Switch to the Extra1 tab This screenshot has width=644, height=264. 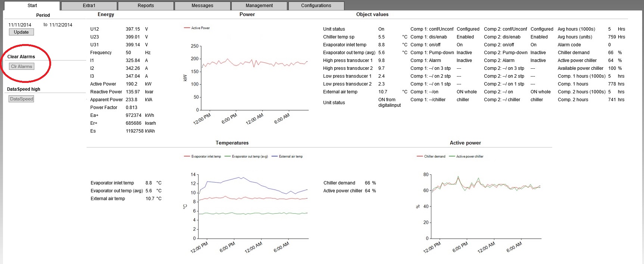89,6
